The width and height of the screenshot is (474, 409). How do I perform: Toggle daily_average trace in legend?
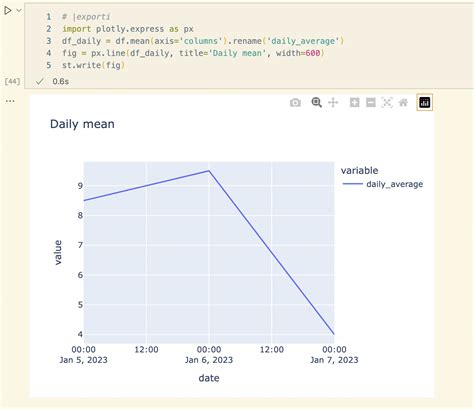[x=395, y=184]
